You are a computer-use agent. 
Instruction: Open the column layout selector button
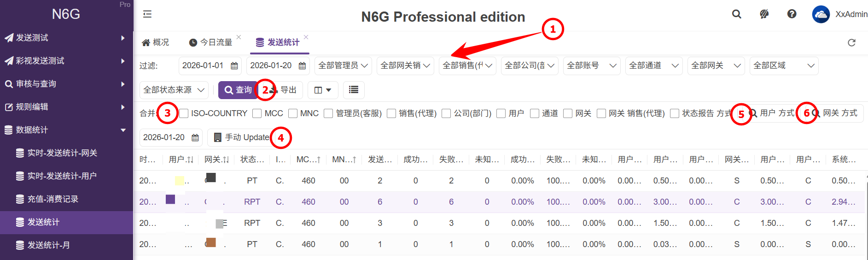click(323, 90)
